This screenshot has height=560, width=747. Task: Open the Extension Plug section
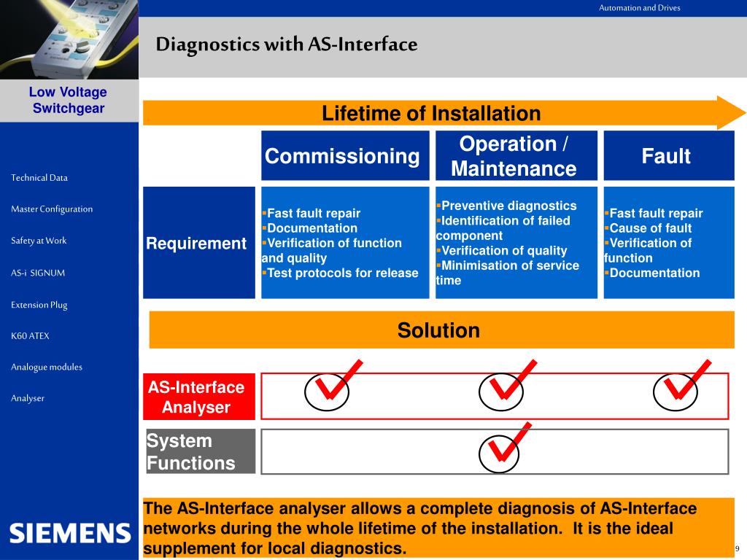[39, 305]
